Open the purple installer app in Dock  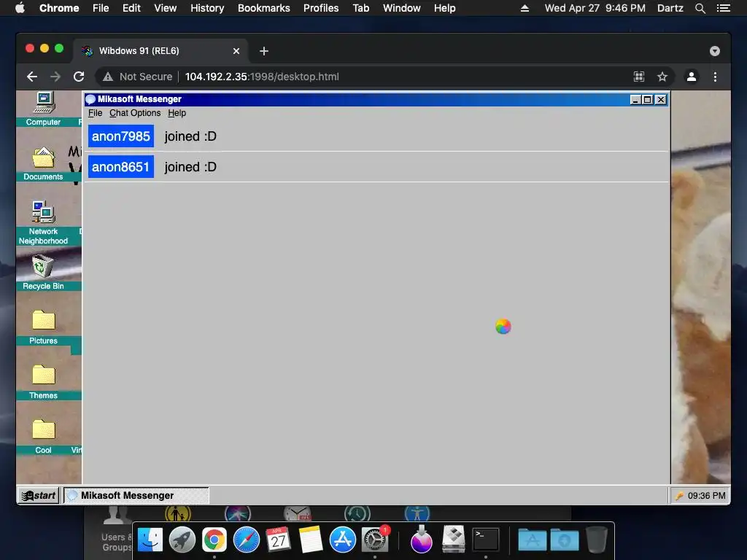[x=421, y=540]
